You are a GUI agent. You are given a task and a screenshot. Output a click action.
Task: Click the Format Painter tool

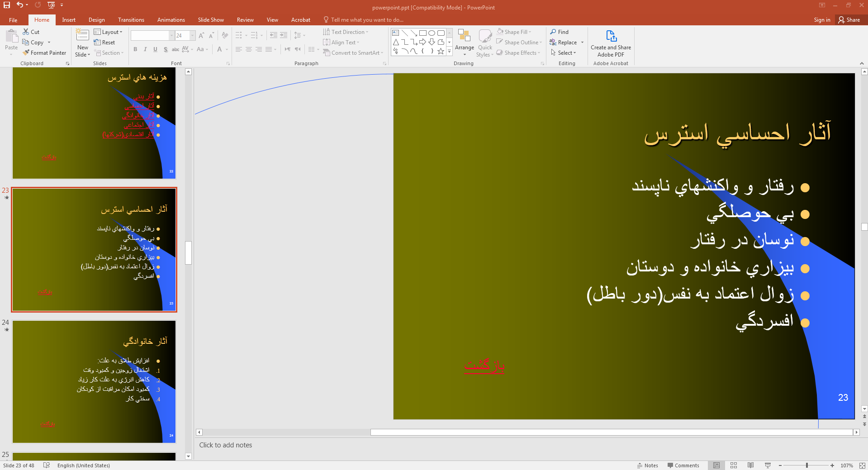point(44,52)
